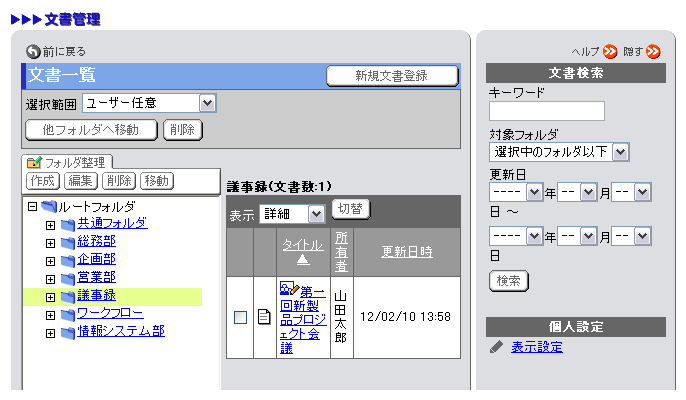Click the 隠す orange arrow icon

(653, 52)
